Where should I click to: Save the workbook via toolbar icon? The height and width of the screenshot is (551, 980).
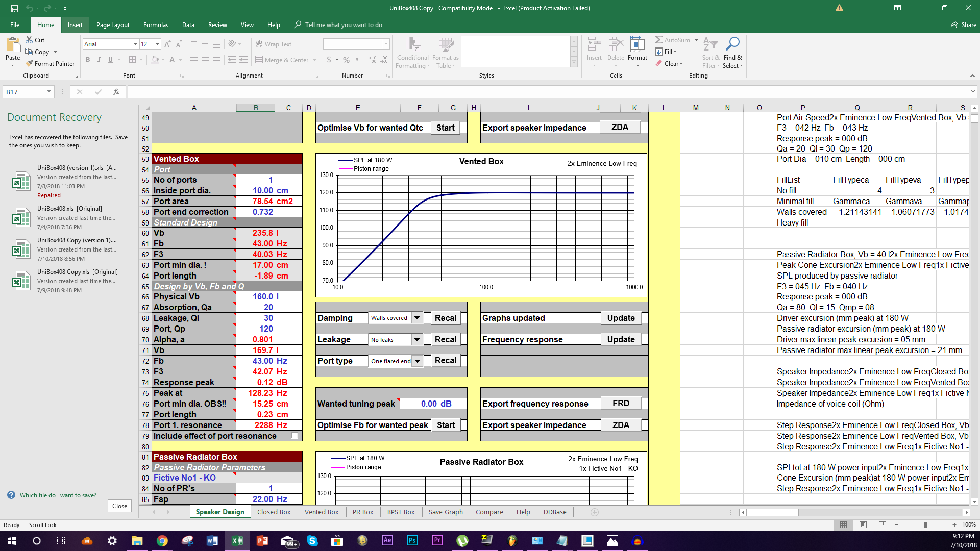tap(15, 8)
